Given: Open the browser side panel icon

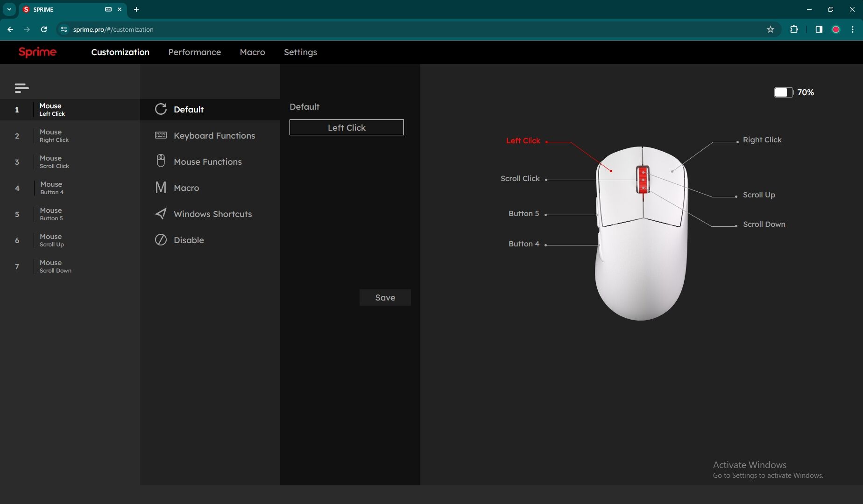Looking at the screenshot, I should (x=819, y=29).
